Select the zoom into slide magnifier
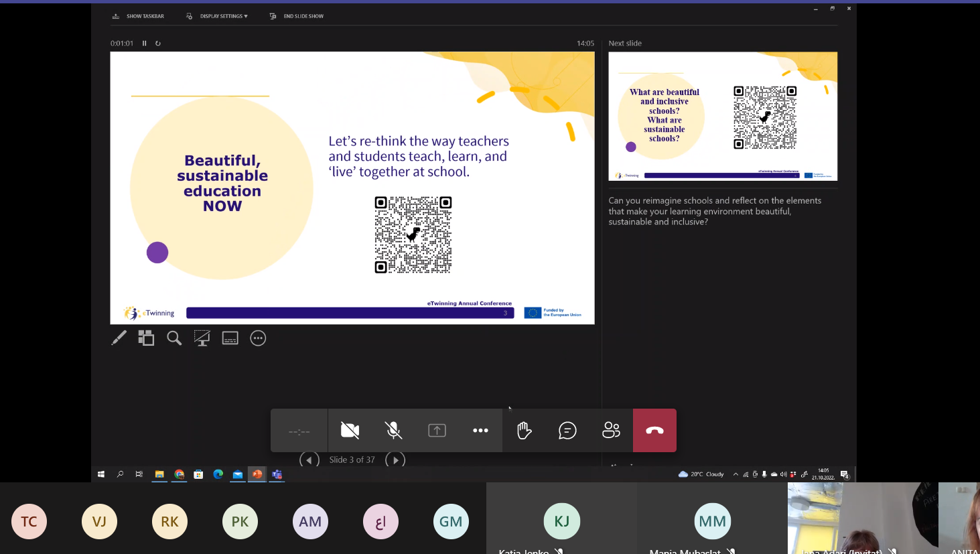The image size is (980, 554). (x=174, y=338)
